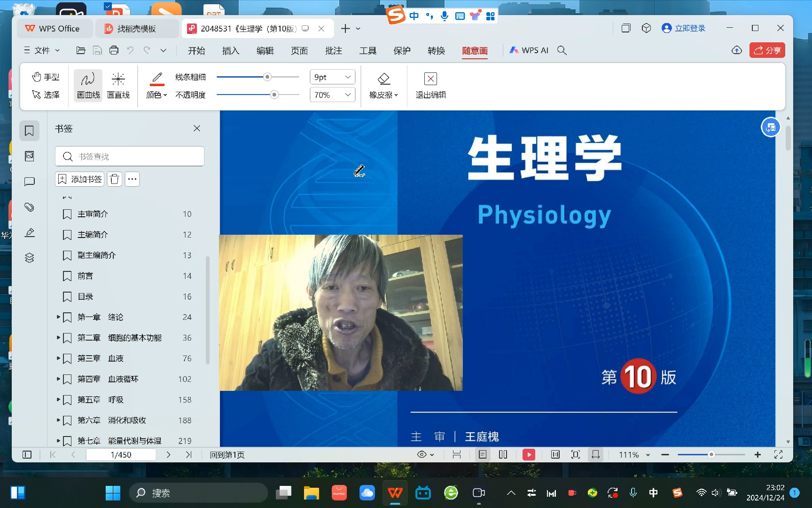
Task: Open File Explorer from the taskbar
Action: (311, 493)
